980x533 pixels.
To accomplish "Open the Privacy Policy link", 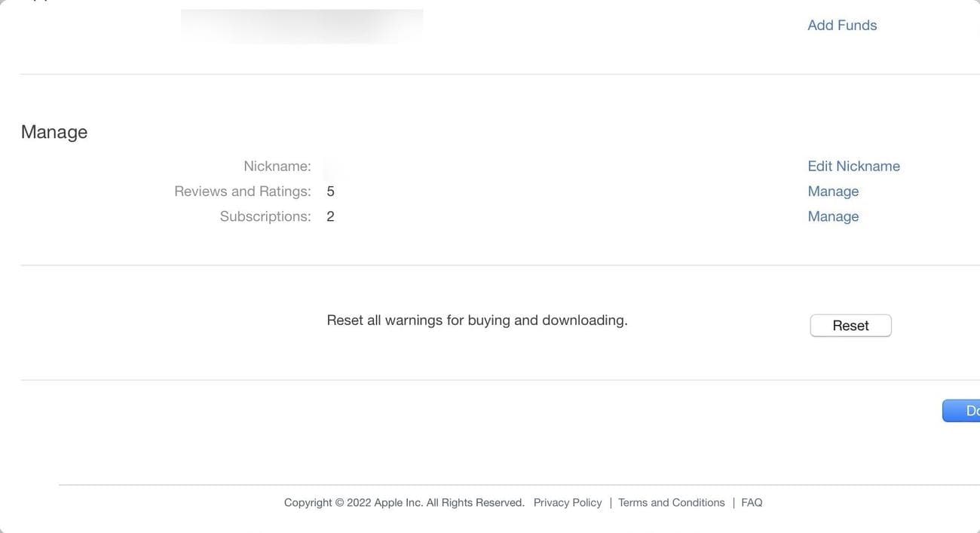I will pyautogui.click(x=568, y=503).
